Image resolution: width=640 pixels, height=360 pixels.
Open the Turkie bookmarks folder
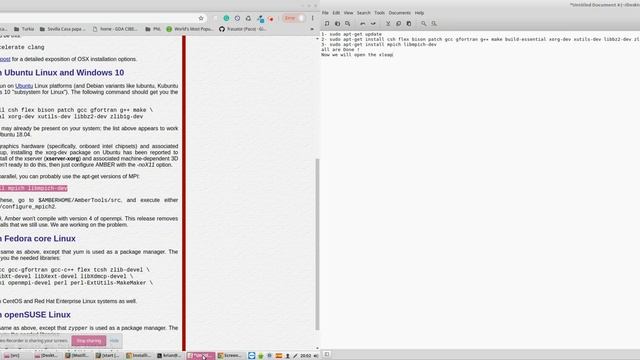pyautogui.click(x=24, y=29)
